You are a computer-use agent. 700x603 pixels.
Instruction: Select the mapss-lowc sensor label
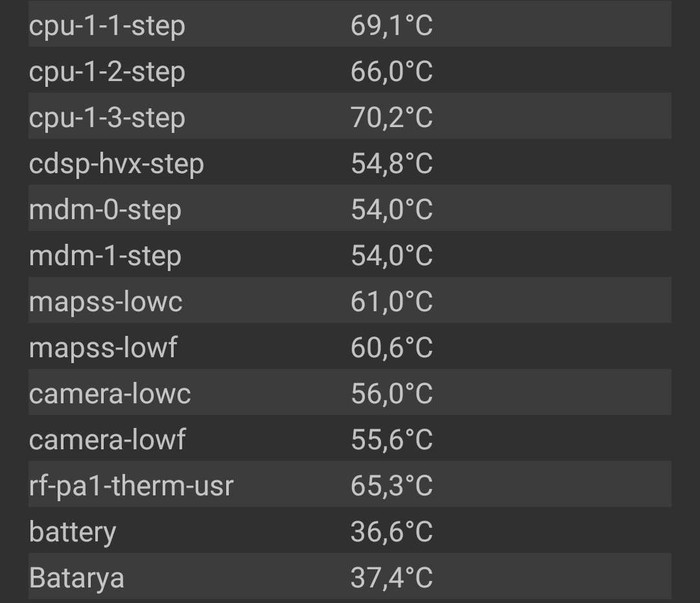pos(106,302)
